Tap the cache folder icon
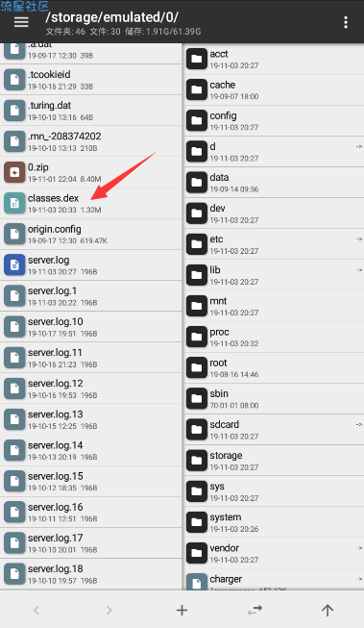The height and width of the screenshot is (628, 364). 196,89
